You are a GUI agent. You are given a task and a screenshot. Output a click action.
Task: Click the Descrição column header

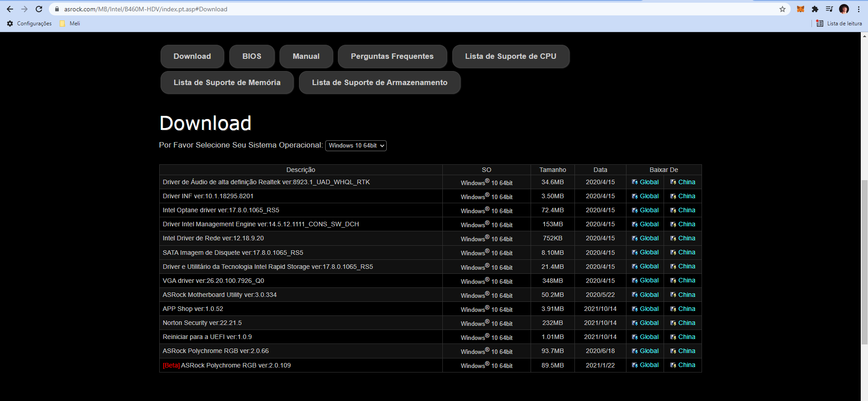tap(301, 170)
